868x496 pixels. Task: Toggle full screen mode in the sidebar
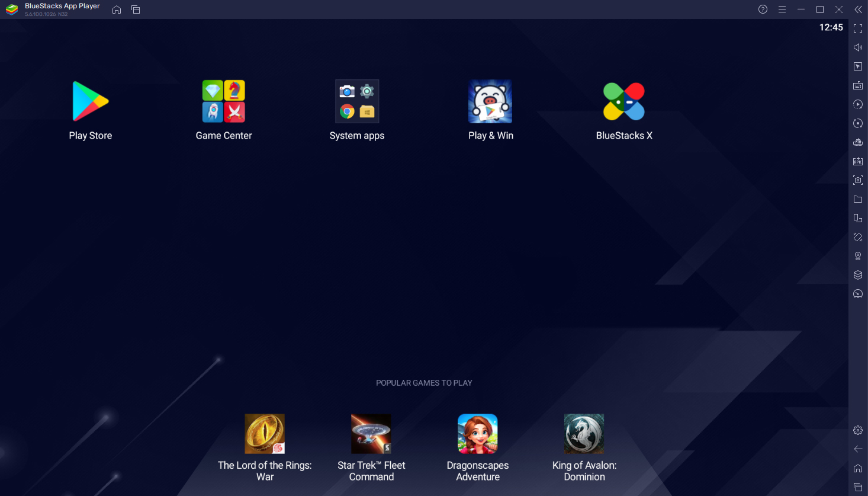click(x=858, y=28)
